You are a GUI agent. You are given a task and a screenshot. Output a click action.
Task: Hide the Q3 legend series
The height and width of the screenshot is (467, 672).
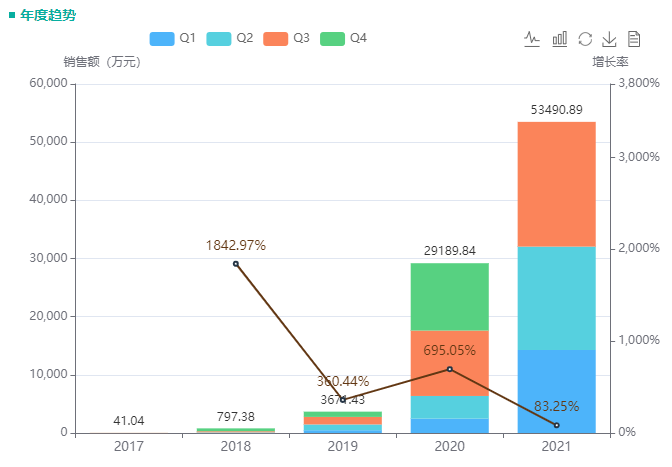click(287, 38)
